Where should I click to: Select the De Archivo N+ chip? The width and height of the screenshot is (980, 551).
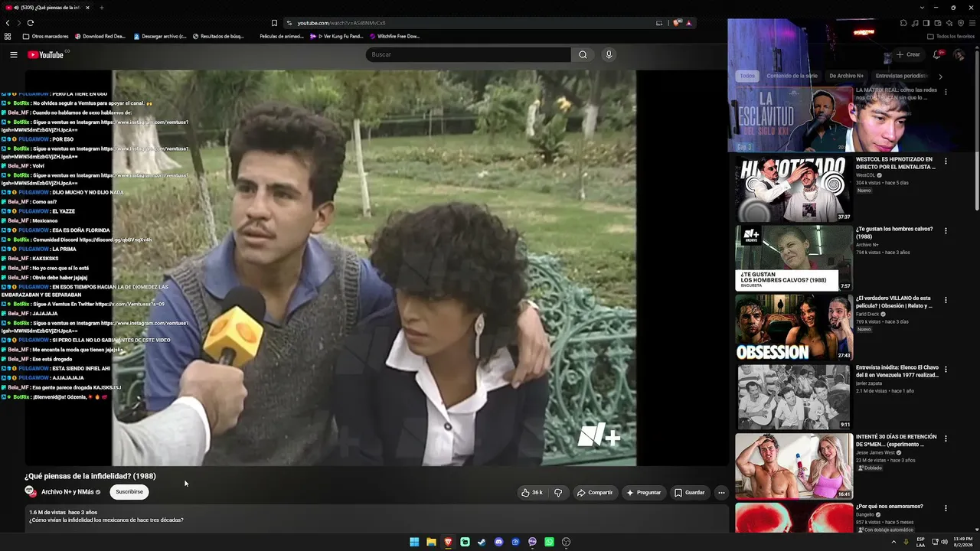846,76
